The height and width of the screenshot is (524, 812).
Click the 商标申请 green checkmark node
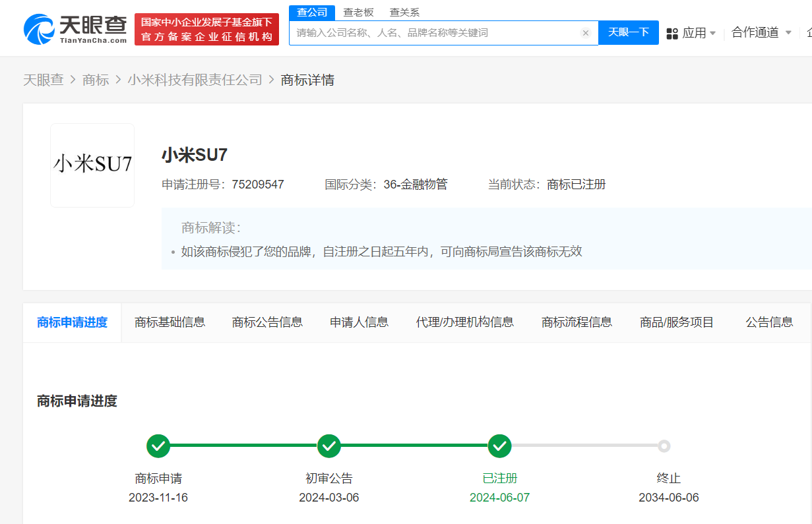[x=158, y=446]
